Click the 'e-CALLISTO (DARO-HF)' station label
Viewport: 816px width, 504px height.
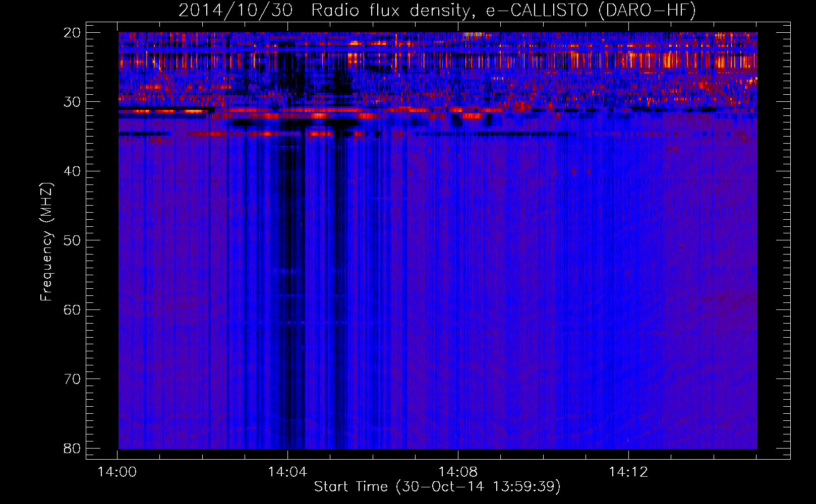coord(590,11)
